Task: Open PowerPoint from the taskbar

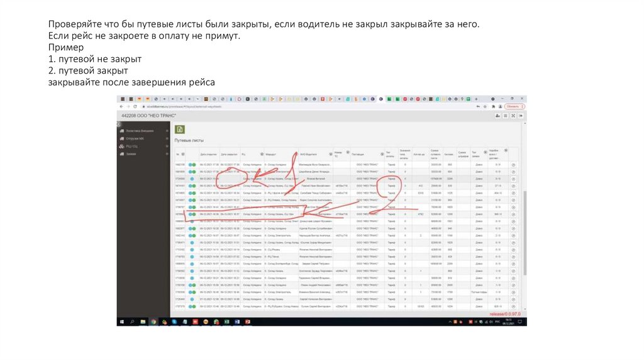Action: pos(248,322)
